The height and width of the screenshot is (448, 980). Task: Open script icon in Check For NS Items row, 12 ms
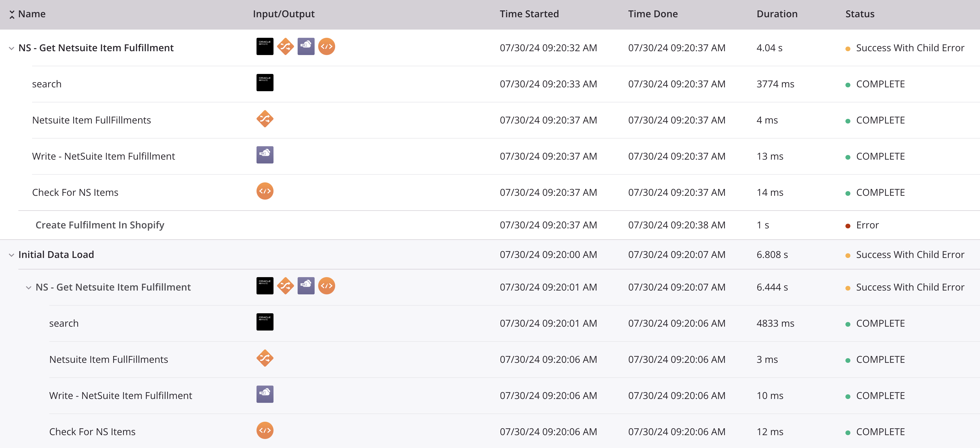pos(265,430)
